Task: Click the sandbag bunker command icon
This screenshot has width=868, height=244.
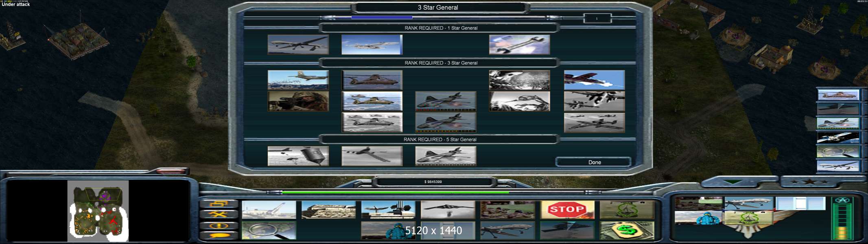Action: pos(328,210)
